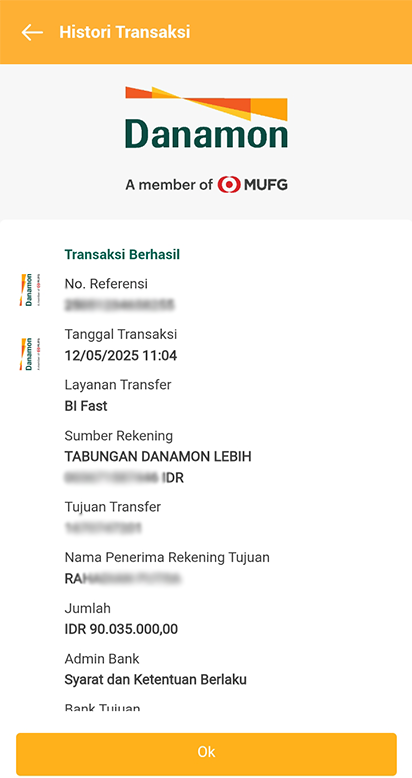Click TABUNGAN DANAMON LEBIH account name

(158, 456)
